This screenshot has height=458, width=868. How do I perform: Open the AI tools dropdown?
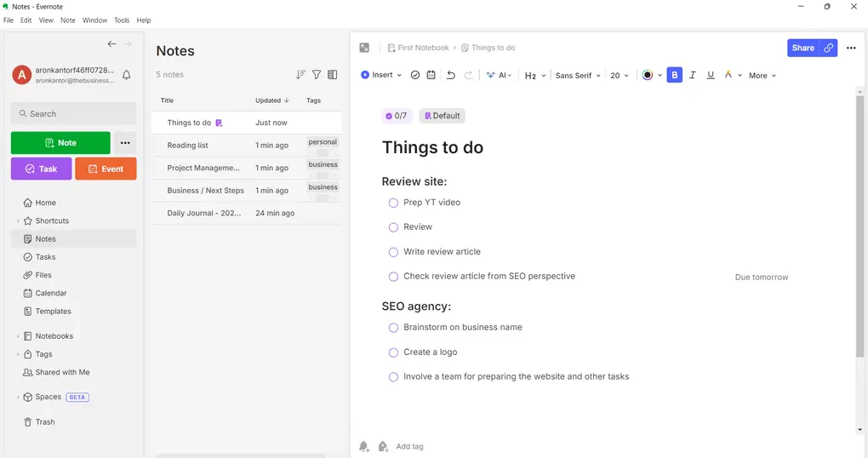499,75
